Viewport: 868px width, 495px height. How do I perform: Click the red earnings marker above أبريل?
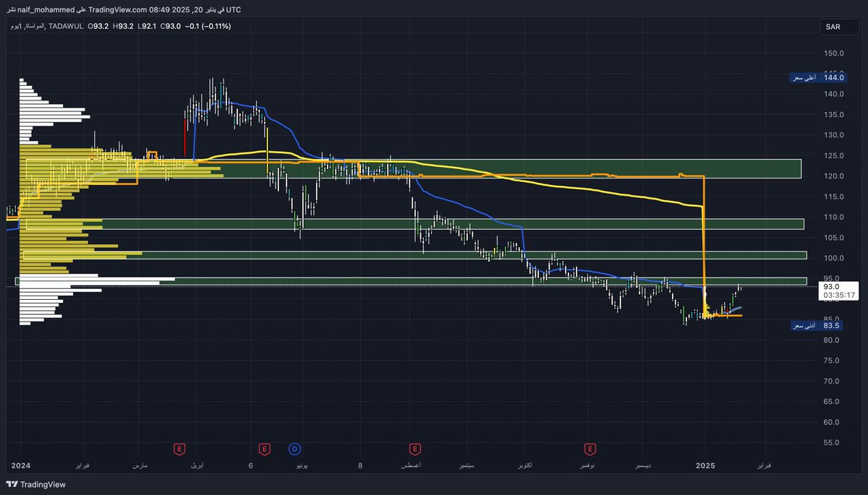coord(179,449)
